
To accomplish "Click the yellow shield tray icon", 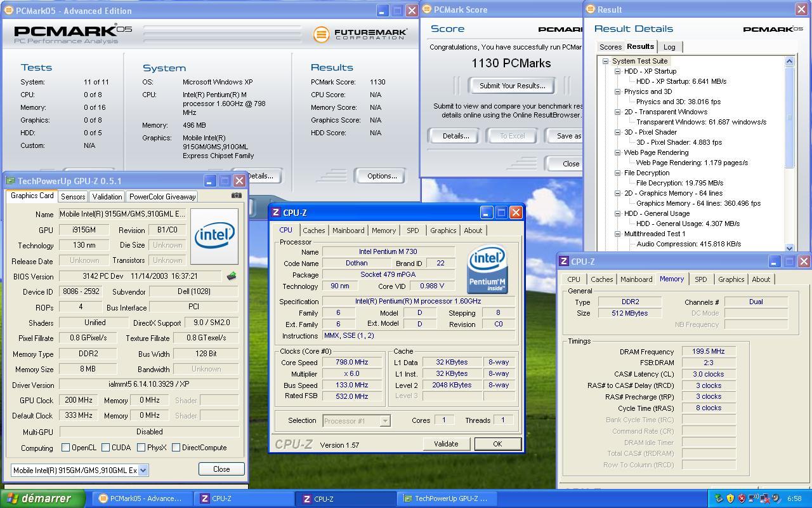I will tap(730, 498).
